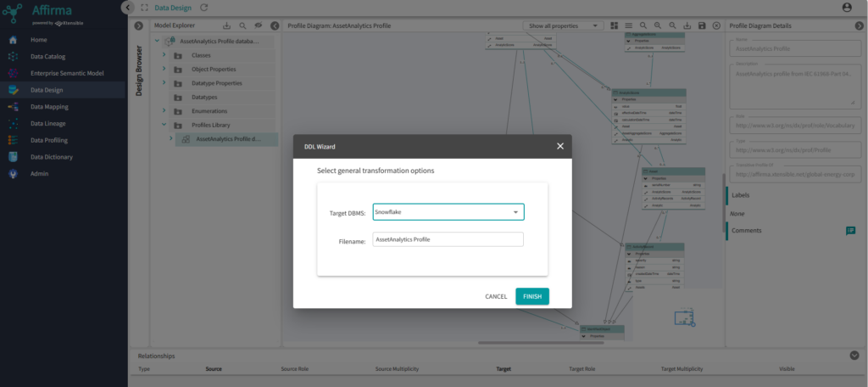Click the Filename input field
The width and height of the screenshot is (868, 387).
click(x=448, y=240)
